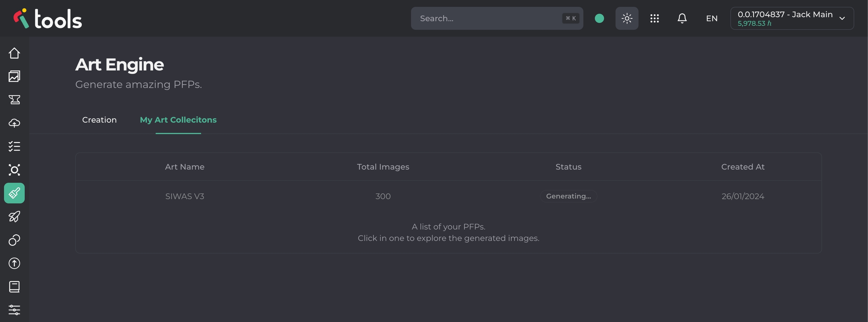Viewport: 868px width, 322px height.
Task: Open the coins icon in sidebar
Action: 14,240
